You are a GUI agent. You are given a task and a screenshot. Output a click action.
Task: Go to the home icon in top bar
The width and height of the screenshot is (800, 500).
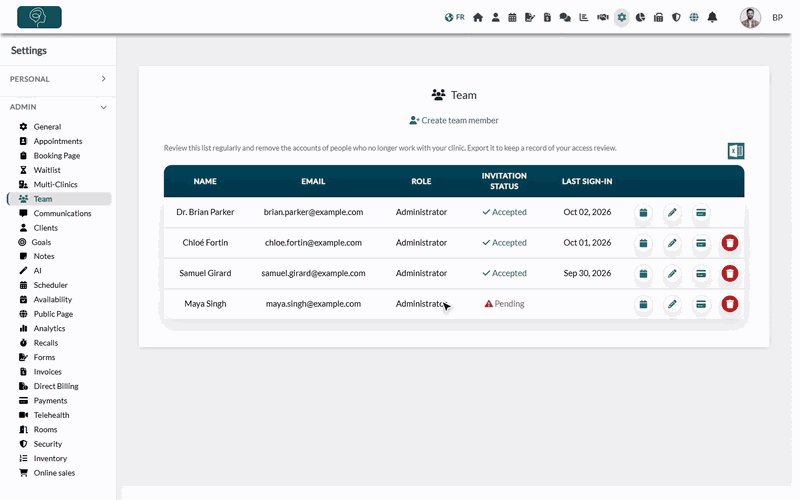click(478, 17)
